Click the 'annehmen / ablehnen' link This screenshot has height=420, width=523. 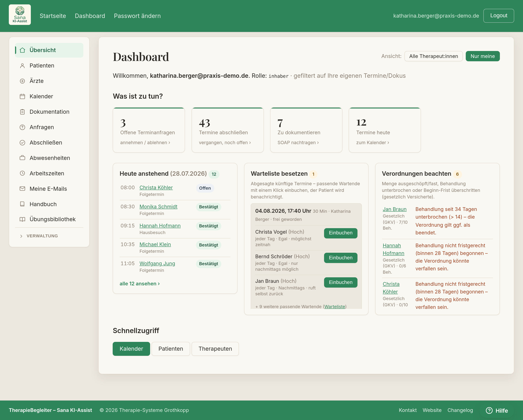tap(145, 143)
